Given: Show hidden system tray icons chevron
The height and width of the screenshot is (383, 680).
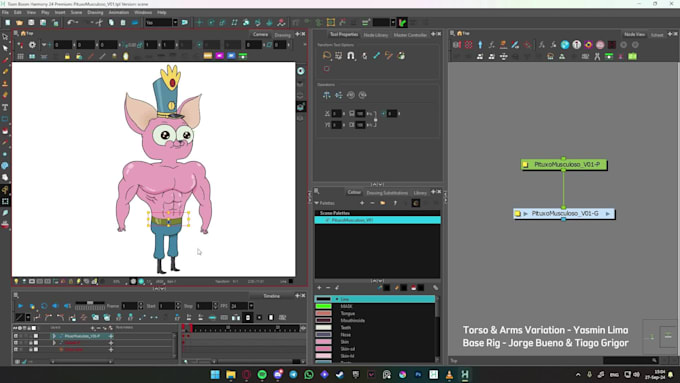Looking at the screenshot, I should pyautogui.click(x=578, y=375).
